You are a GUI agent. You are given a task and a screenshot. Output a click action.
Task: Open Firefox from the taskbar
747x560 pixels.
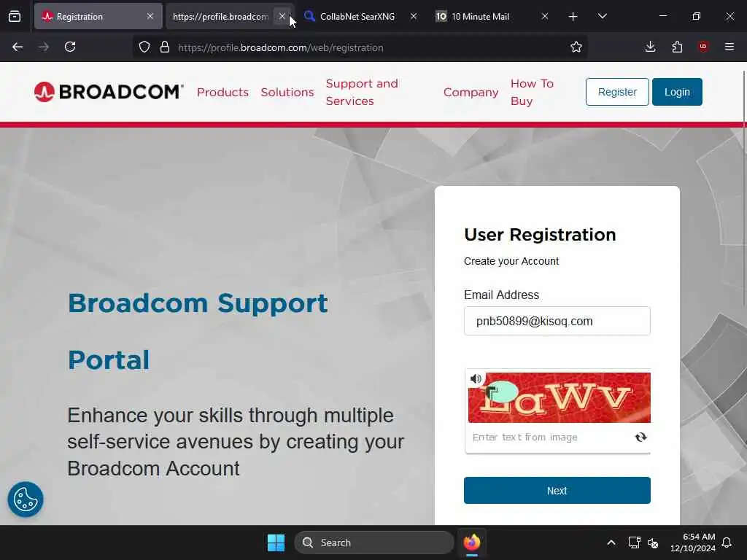pos(472,542)
